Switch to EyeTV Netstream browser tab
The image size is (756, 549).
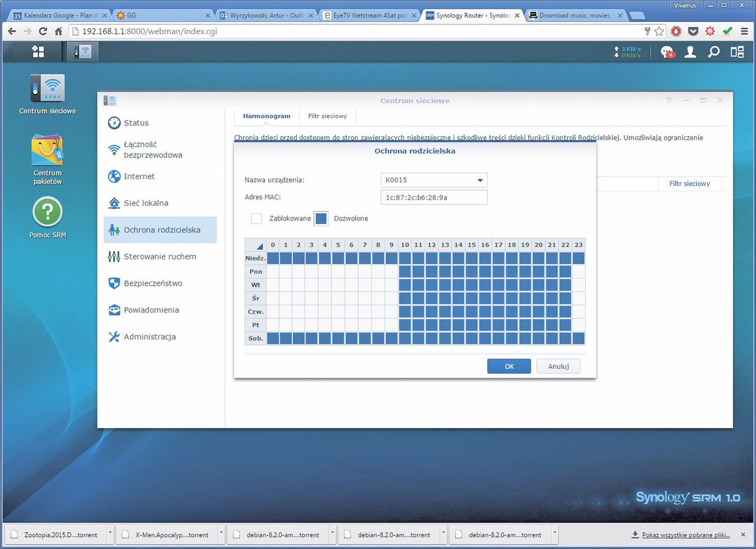point(370,15)
